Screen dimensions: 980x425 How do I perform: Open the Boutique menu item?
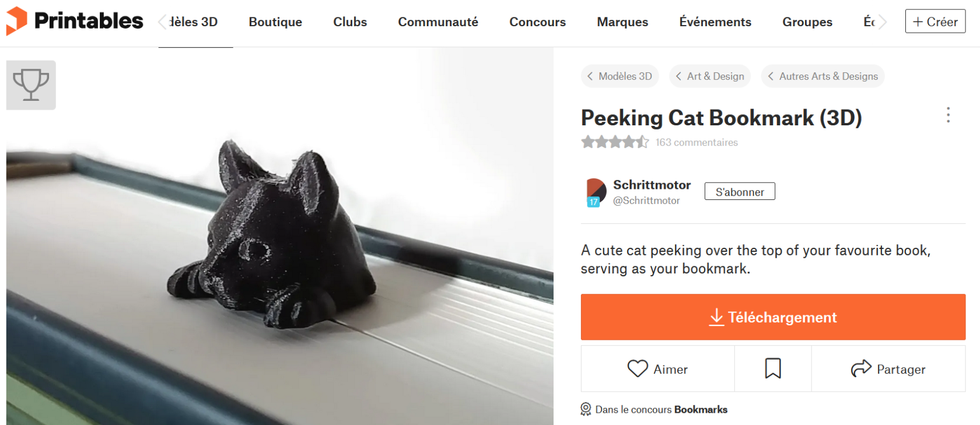pyautogui.click(x=275, y=22)
